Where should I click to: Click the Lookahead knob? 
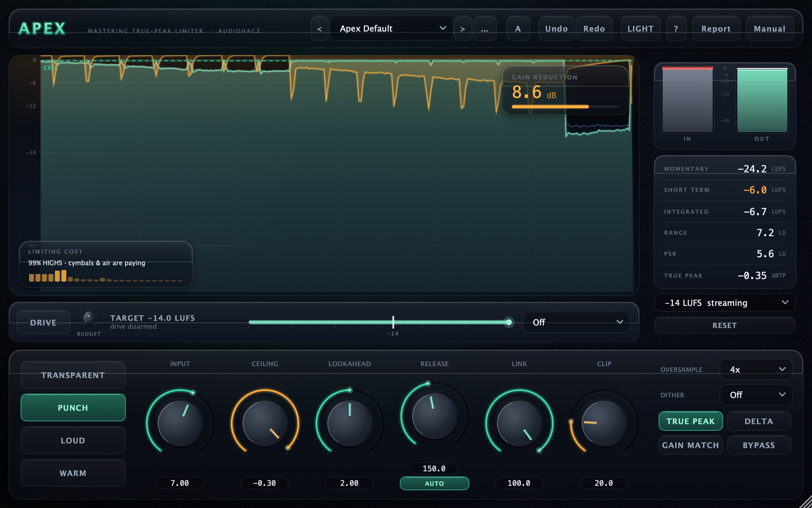350,423
